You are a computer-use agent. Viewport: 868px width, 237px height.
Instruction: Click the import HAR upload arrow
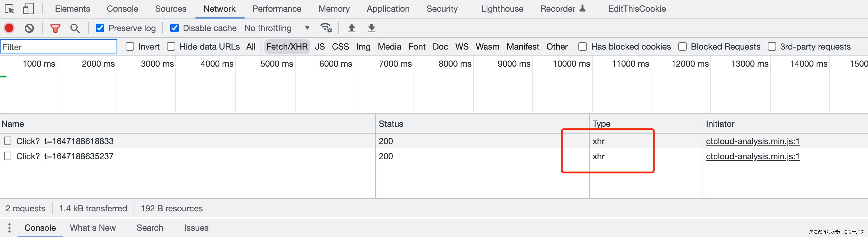pyautogui.click(x=352, y=28)
